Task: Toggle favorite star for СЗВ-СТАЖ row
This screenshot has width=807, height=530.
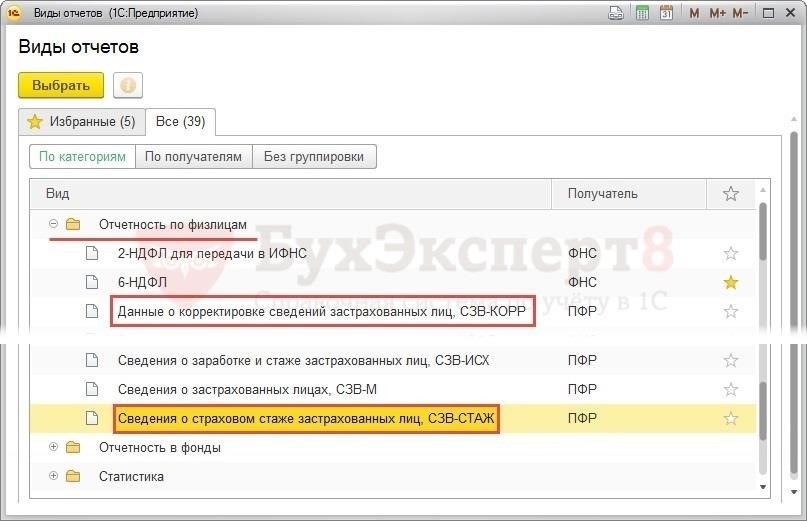Action: (731, 418)
